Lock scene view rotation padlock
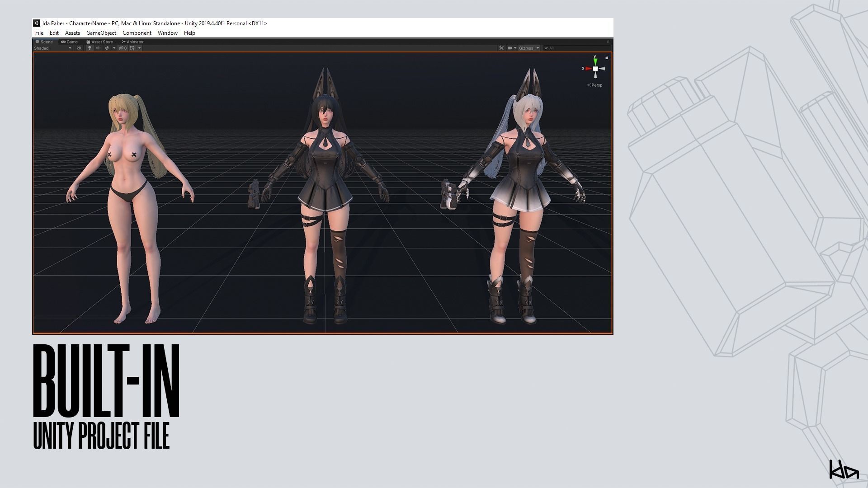868x488 pixels. [x=607, y=57]
